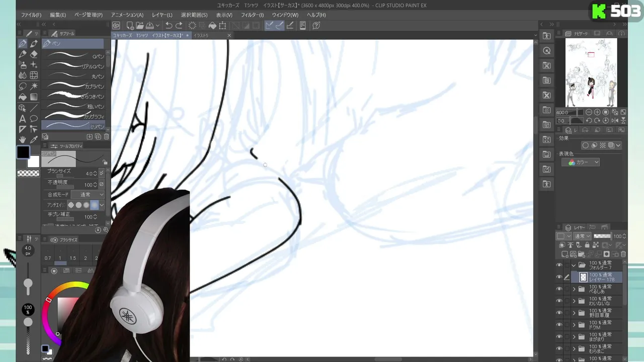Zoom in using Navigator plus icon

click(x=597, y=112)
